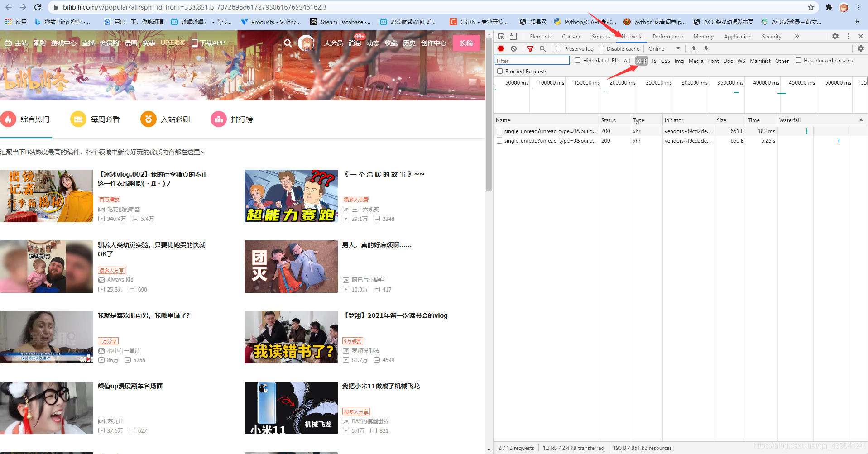Open 小米11 机械飞龙 video thumbnail
868x454 pixels.
click(x=291, y=408)
